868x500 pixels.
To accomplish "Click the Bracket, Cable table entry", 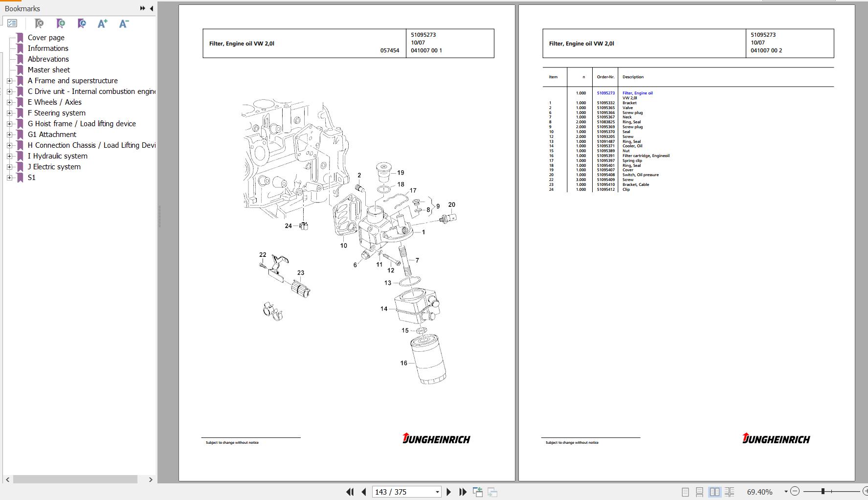I will pyautogui.click(x=635, y=184).
